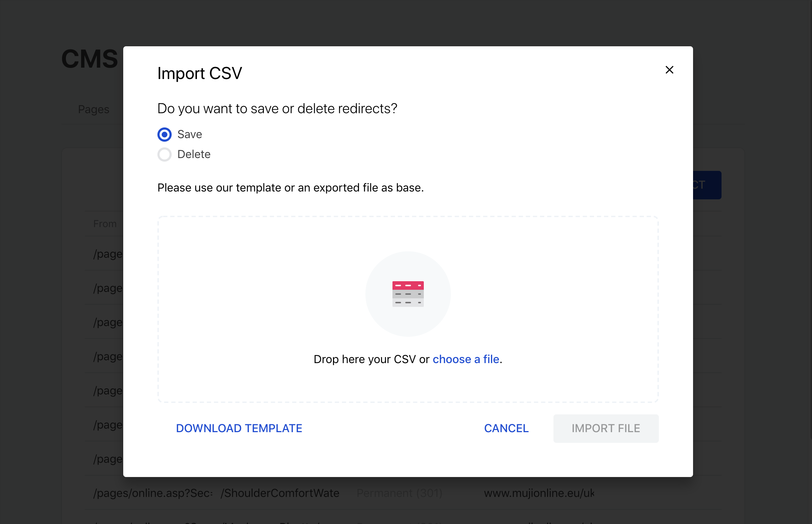The height and width of the screenshot is (524, 812).
Task: Open file picker via "choose a file" link
Action: [x=466, y=359]
